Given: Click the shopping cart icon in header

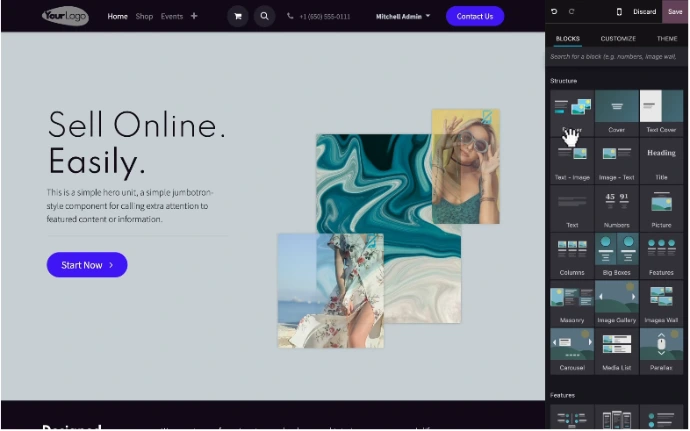Looking at the screenshot, I should [238, 16].
